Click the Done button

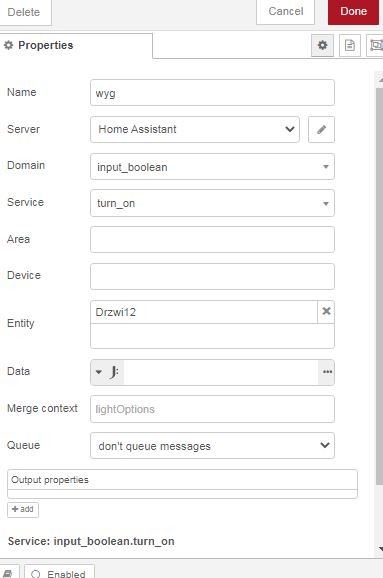pyautogui.click(x=353, y=11)
